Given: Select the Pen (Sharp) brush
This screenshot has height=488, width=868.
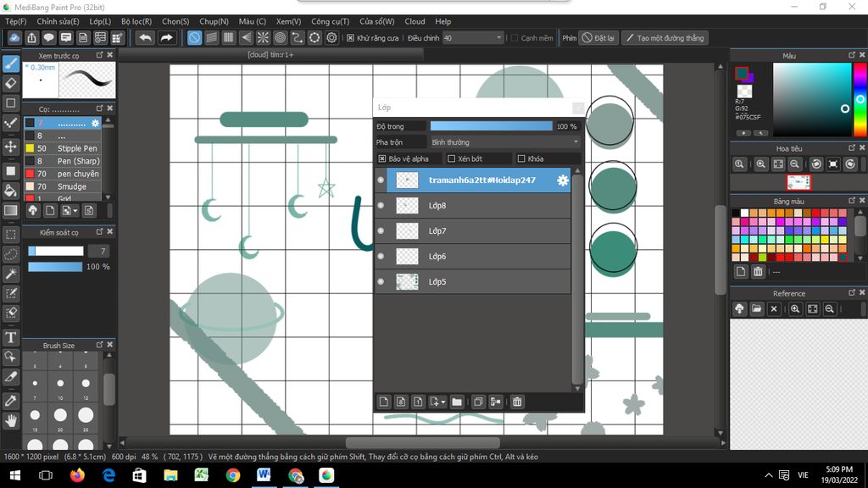Looking at the screenshot, I should tap(62, 161).
